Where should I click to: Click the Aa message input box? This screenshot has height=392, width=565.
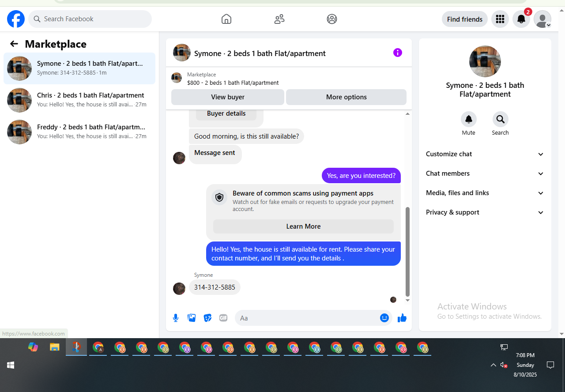click(x=307, y=318)
